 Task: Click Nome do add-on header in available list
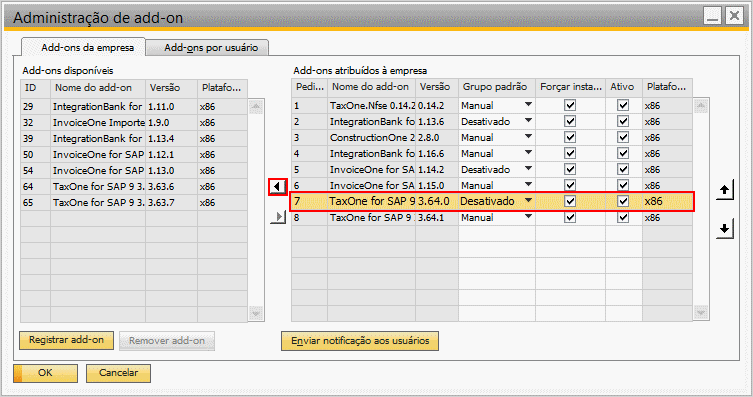[x=97, y=88]
